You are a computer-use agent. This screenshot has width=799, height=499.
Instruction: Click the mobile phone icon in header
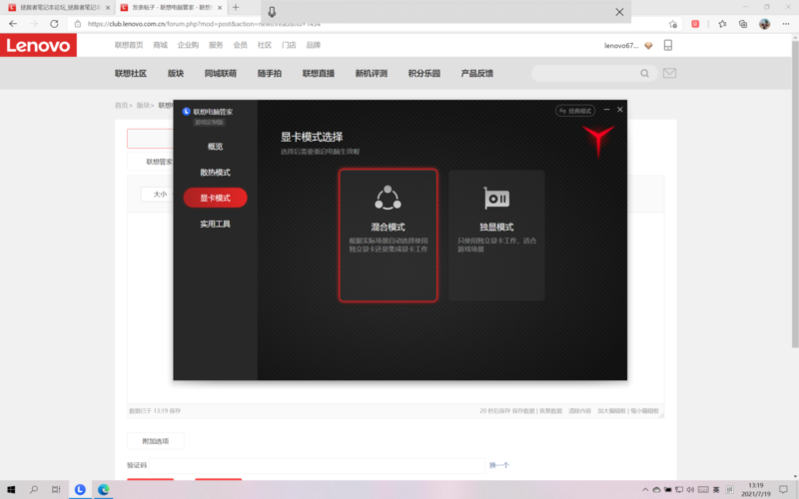click(668, 46)
